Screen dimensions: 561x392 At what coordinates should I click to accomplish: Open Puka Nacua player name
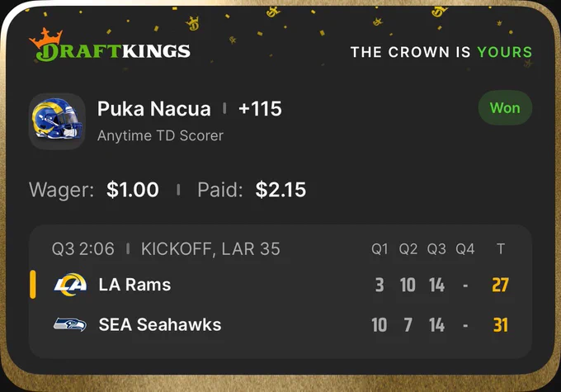click(153, 109)
